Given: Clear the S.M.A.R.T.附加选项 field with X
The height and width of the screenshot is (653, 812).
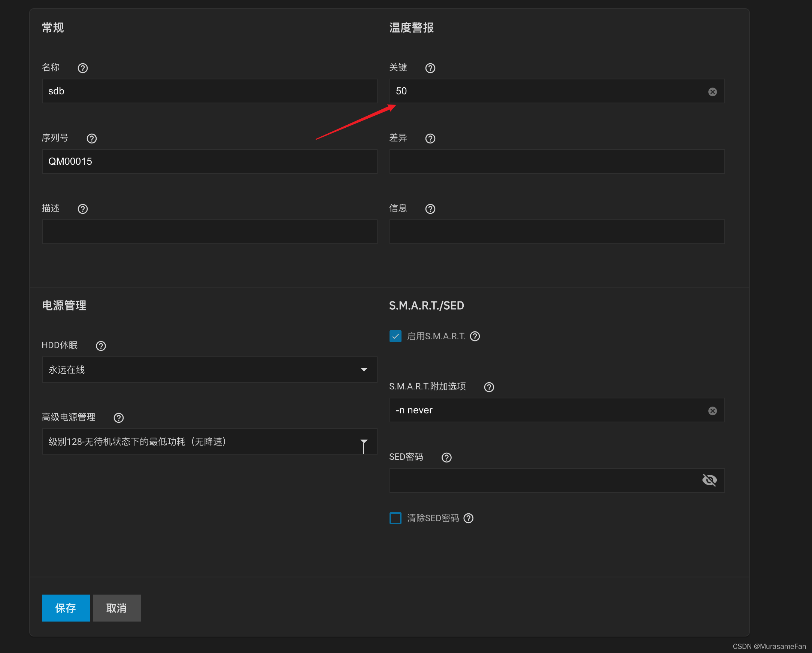Looking at the screenshot, I should (x=712, y=411).
